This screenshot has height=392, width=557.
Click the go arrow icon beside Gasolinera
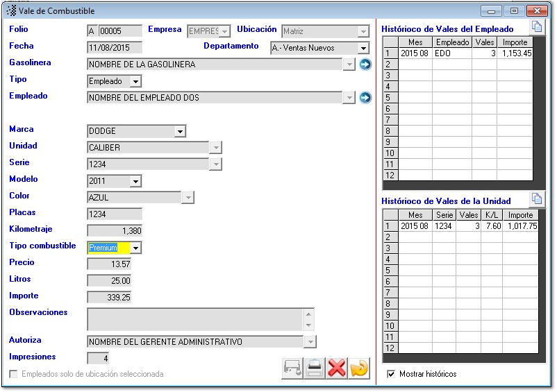pos(365,65)
